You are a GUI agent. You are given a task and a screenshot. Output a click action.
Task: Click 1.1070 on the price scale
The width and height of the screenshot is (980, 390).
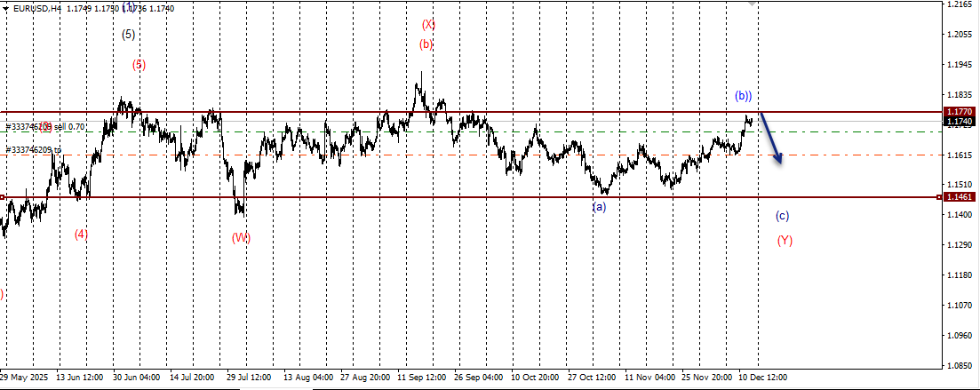point(960,305)
